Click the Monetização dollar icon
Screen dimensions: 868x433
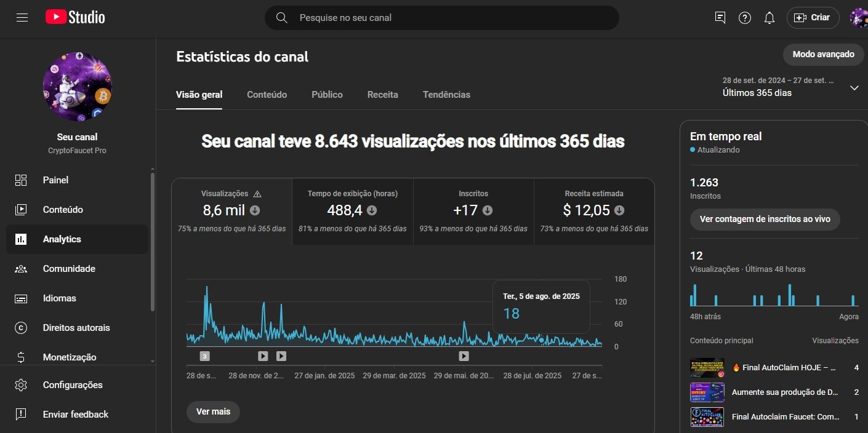[21, 357]
